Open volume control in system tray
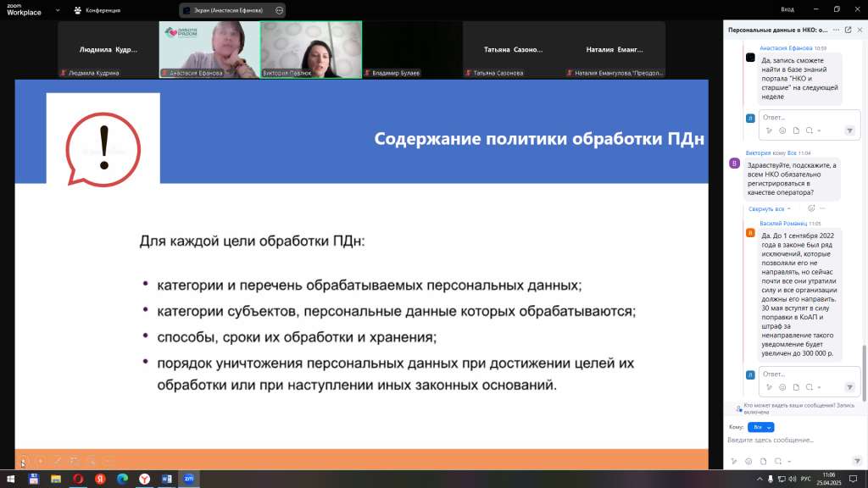This screenshot has height=488, width=868. [793, 480]
